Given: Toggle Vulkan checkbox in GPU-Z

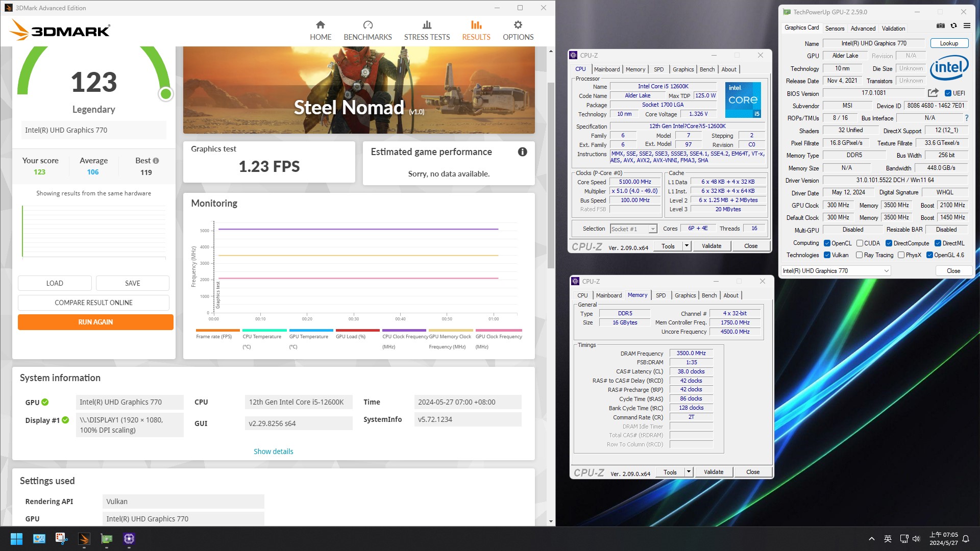Looking at the screenshot, I should (x=827, y=255).
